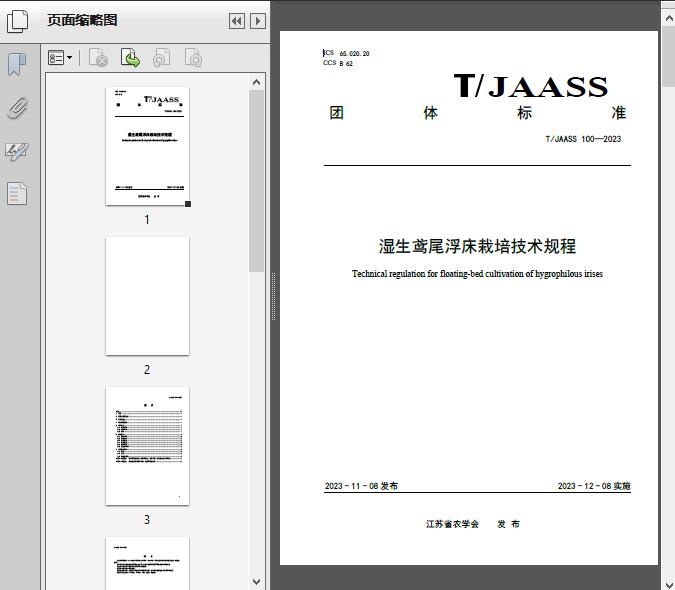Click the document view scrollbar thumb
The height and width of the screenshot is (590, 675).
(x=669, y=56)
